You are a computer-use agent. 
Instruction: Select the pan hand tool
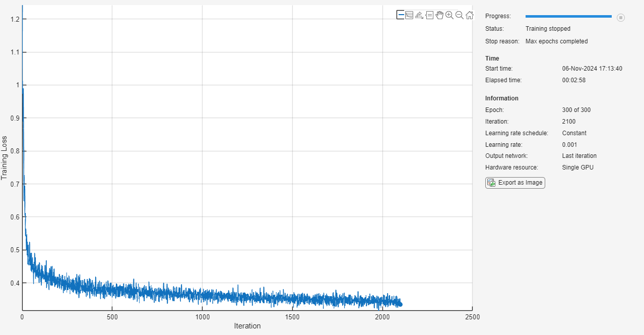(439, 15)
